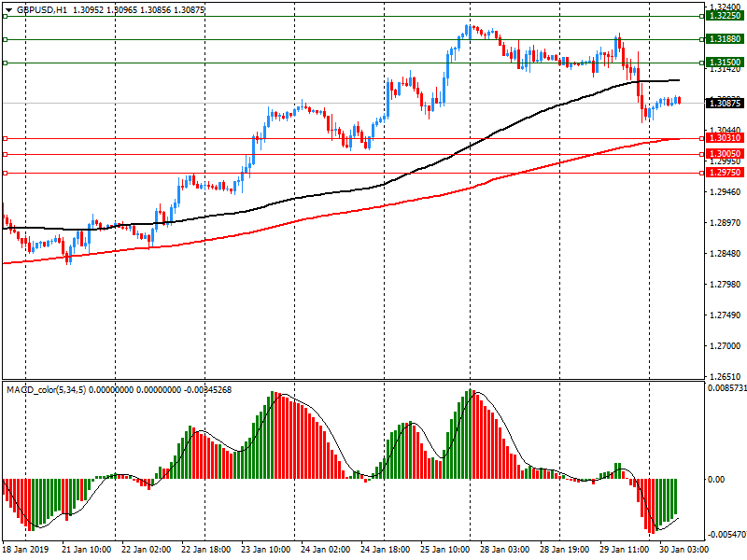
Task: Click left handle of the 1.30310 red line
Action: coord(5,138)
